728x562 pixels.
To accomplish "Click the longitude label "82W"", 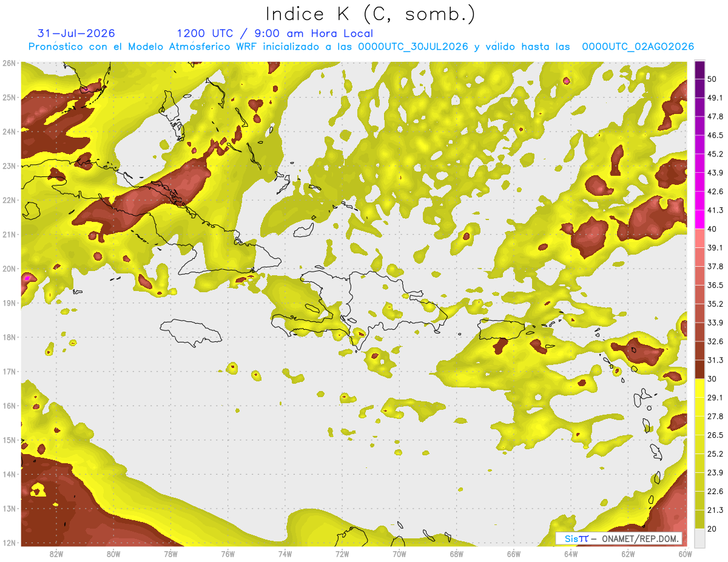I will click(x=56, y=554).
